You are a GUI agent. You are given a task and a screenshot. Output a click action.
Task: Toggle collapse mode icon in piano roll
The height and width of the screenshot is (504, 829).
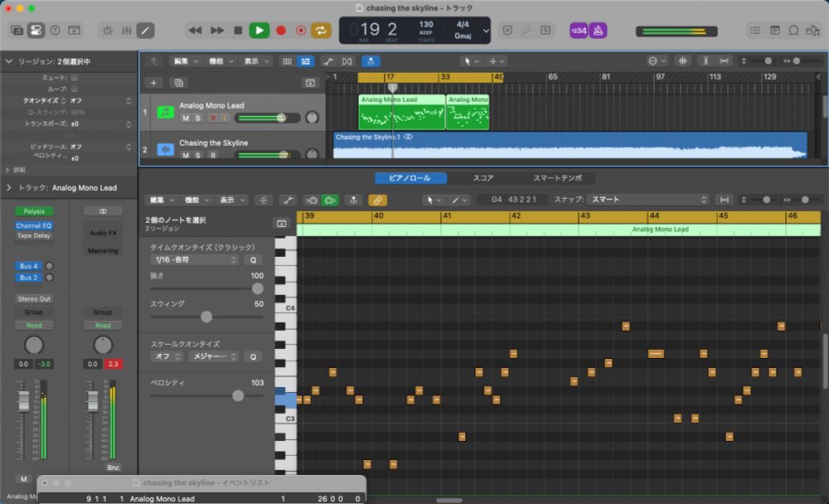click(264, 200)
